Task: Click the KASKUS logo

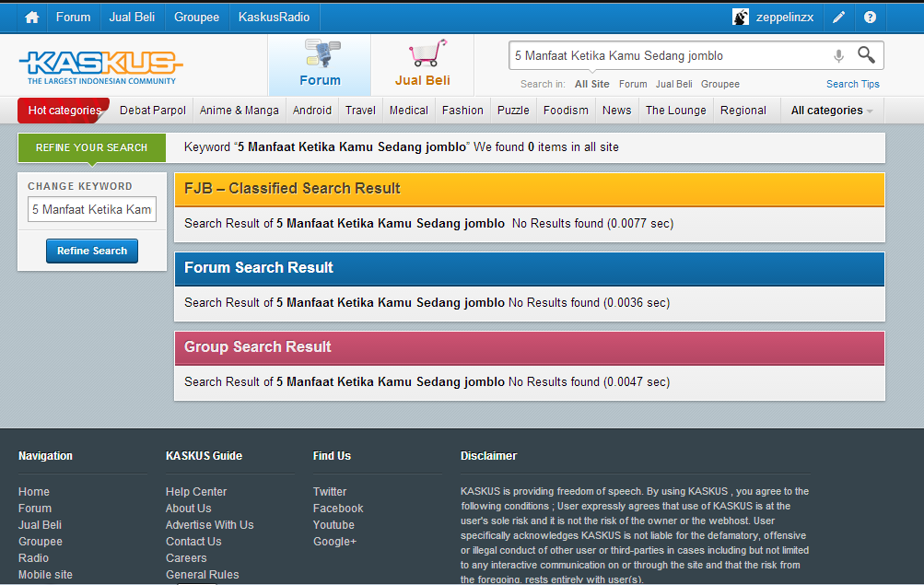Action: pos(101,67)
